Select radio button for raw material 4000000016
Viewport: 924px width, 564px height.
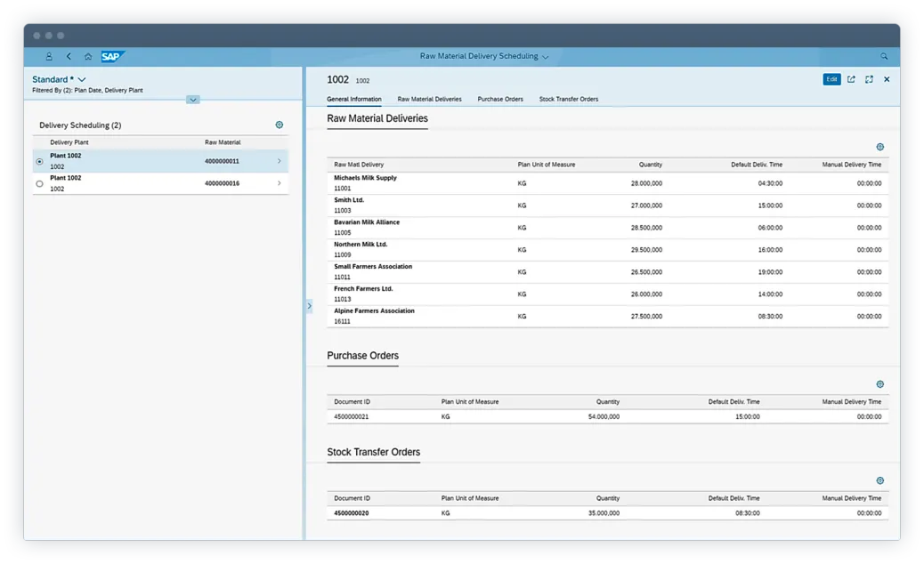37,183
